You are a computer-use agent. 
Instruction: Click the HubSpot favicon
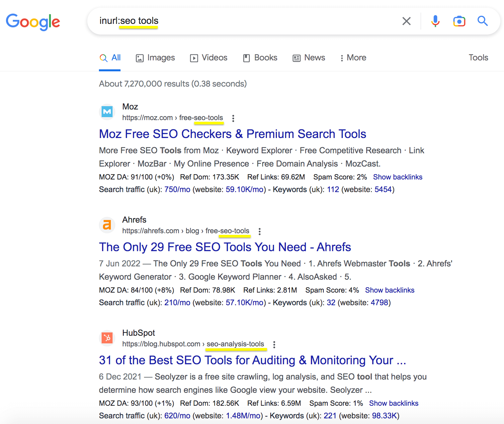pyautogui.click(x=107, y=338)
